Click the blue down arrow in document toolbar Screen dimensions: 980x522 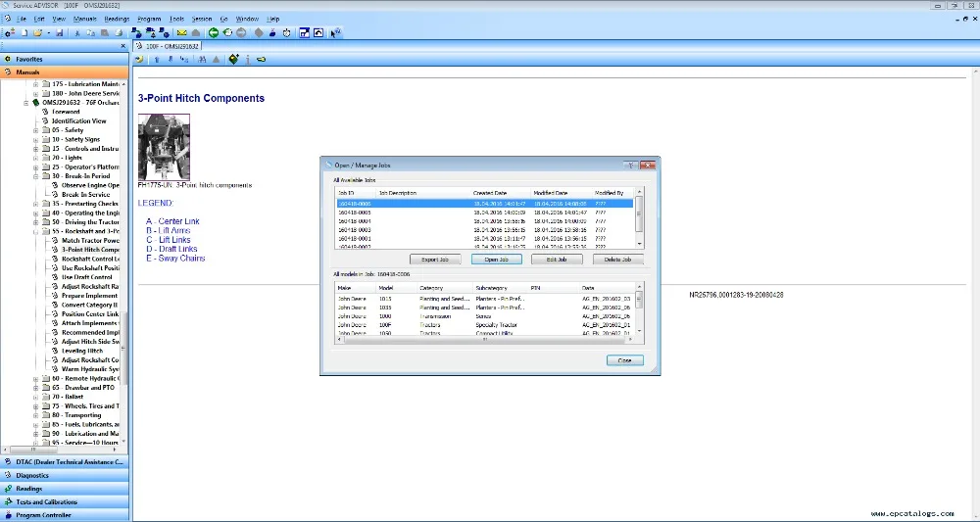[x=170, y=60]
